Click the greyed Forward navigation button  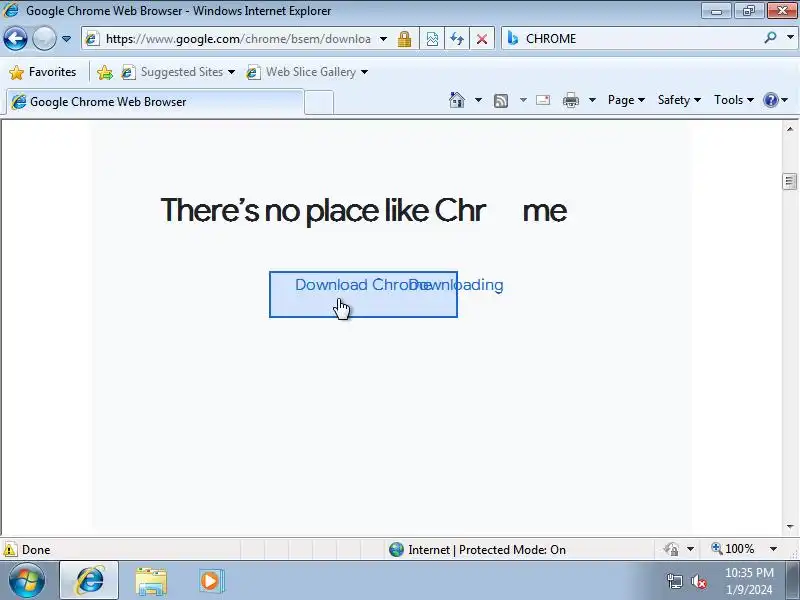pos(44,38)
